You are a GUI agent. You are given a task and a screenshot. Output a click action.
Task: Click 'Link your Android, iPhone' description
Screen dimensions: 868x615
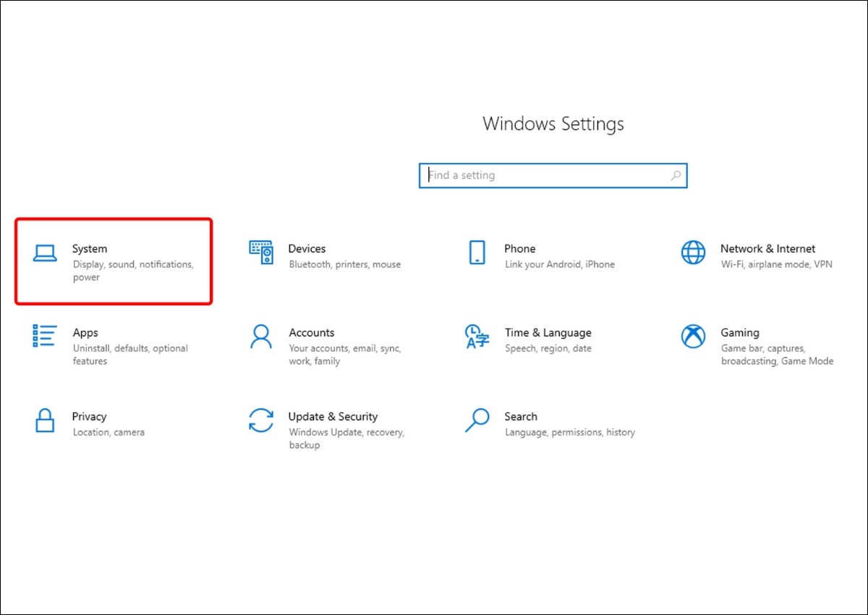[560, 265]
